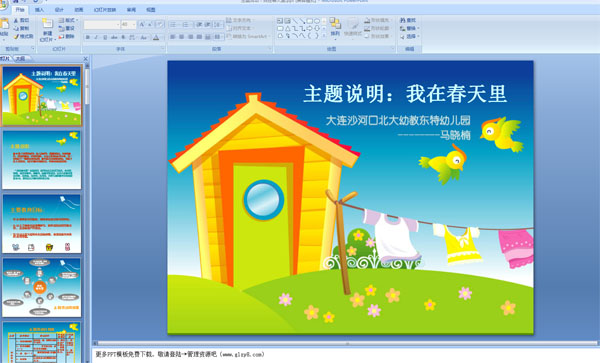Pick the oval shape in the shapes gallery

click(317, 21)
